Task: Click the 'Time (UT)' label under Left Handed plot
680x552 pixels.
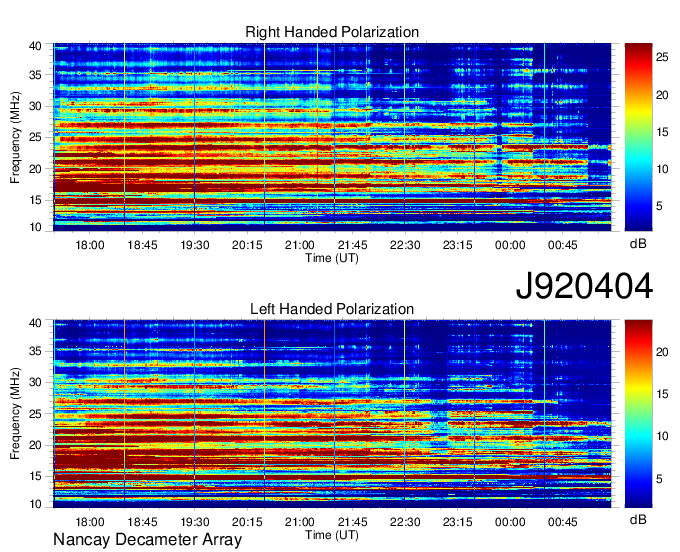Action: 332,535
